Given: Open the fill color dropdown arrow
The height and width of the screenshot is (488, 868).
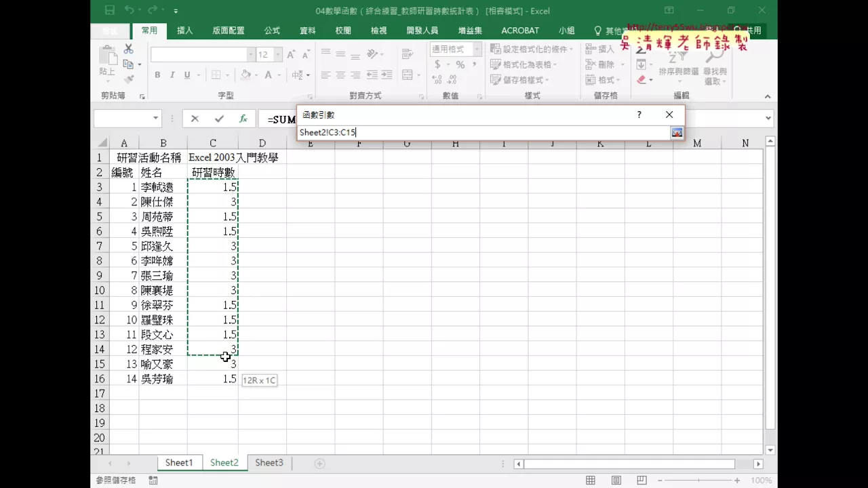Looking at the screenshot, I should click(x=256, y=75).
